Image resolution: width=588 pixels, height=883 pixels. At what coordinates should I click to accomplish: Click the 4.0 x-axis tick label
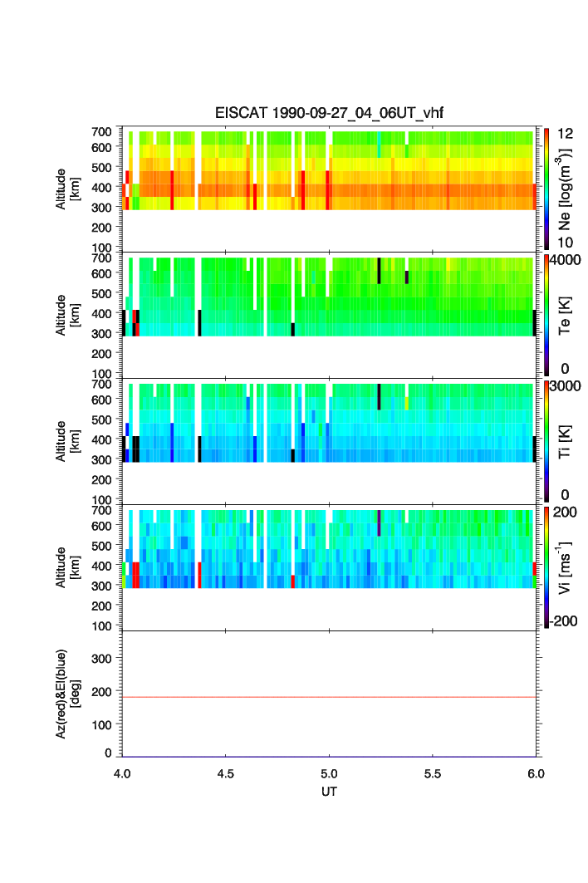(122, 773)
